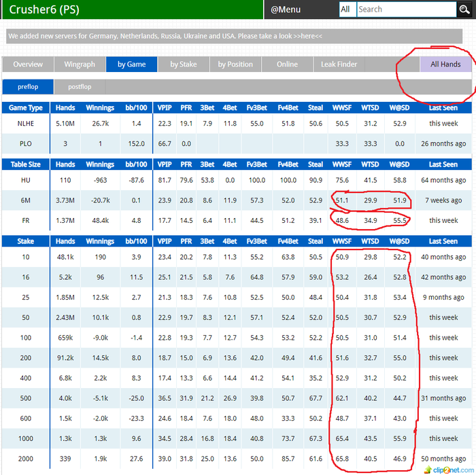Switch to the Wingraph tab

point(80,65)
